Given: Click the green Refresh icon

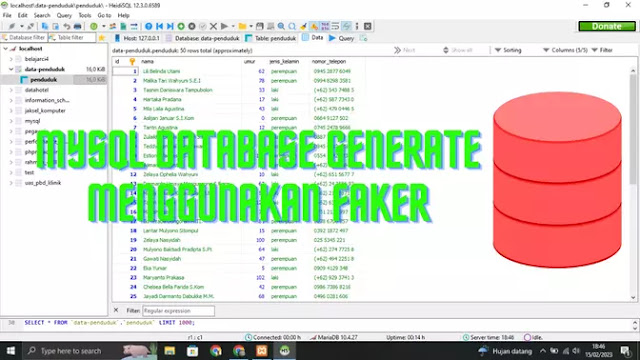Looking at the screenshot, I should (x=94, y=26).
